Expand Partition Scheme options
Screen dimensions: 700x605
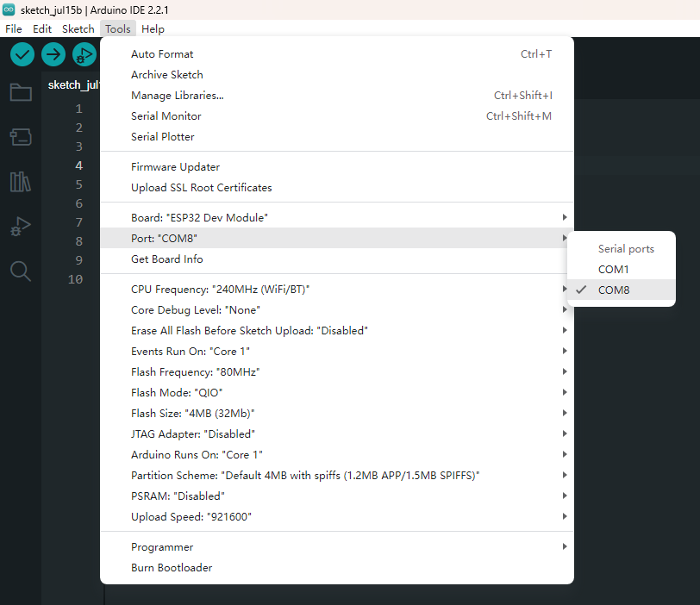point(337,476)
